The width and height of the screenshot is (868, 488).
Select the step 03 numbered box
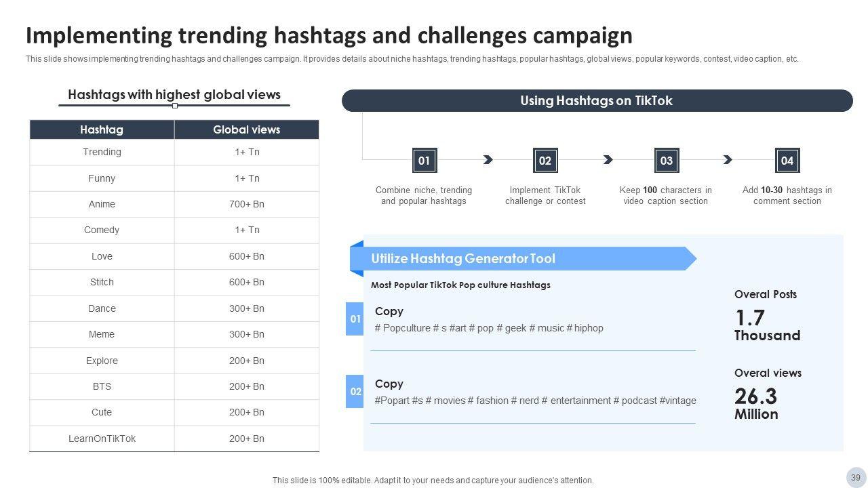pos(666,161)
